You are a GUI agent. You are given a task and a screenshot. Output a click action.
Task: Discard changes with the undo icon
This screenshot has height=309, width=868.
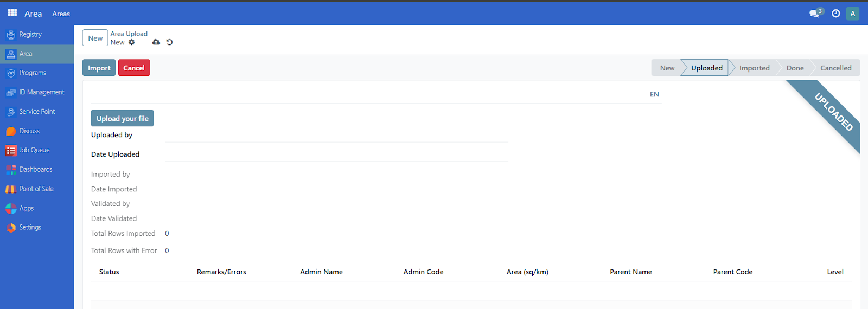(169, 42)
